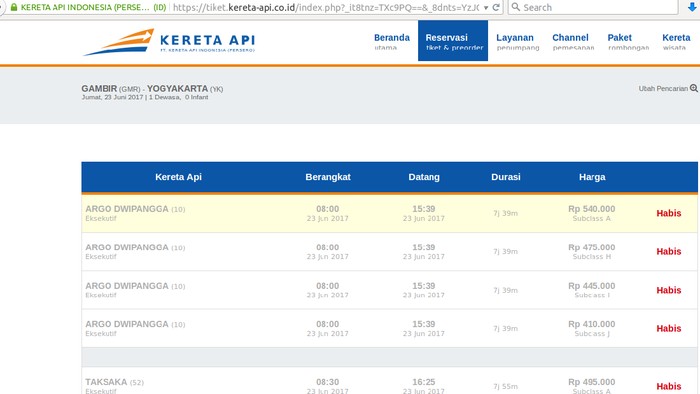Click Habis on the Taksaka Rp 495.000 row
Viewport: 700px width, 394px height.
668,386
